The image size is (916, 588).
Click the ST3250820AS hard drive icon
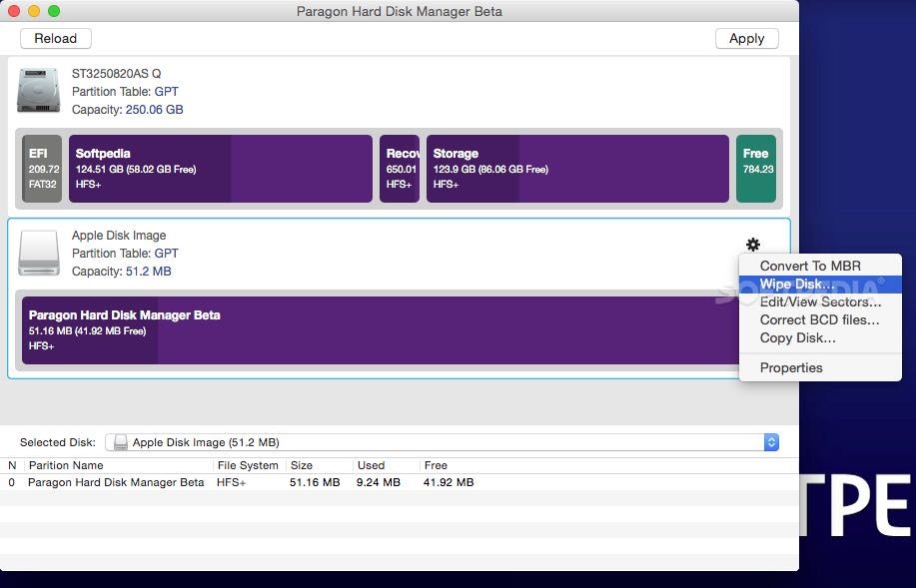tap(39, 90)
